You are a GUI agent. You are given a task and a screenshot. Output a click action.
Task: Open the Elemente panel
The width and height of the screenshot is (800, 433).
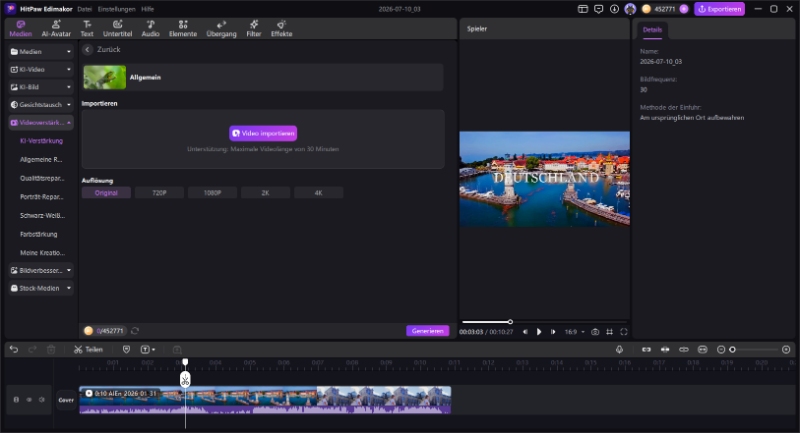click(x=183, y=29)
